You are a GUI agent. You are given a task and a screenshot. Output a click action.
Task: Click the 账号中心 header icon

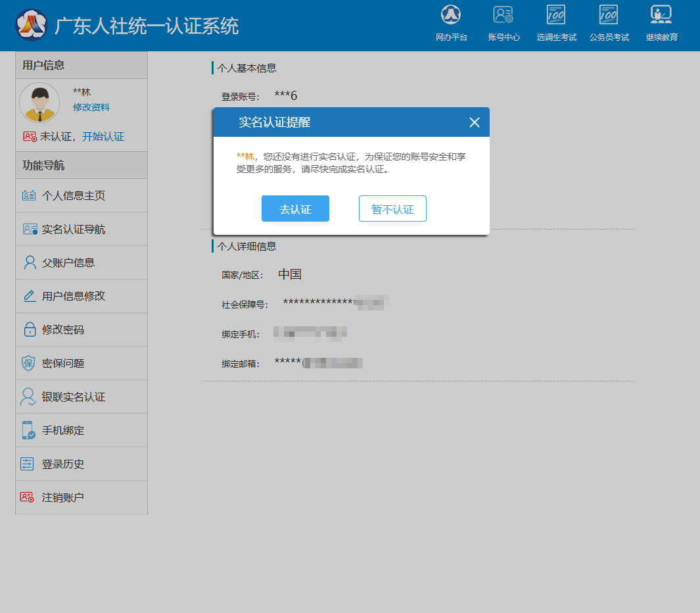point(503,15)
